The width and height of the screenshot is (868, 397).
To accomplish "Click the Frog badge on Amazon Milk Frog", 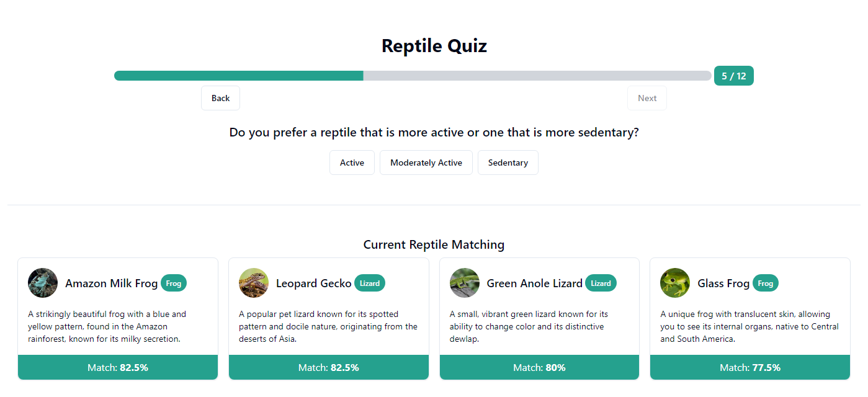I will click(x=174, y=283).
